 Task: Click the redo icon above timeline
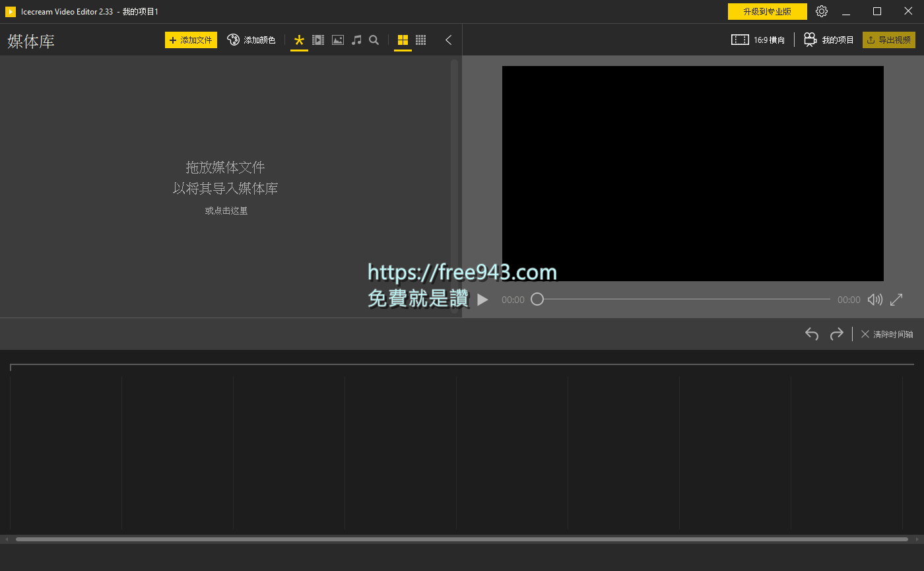tap(836, 334)
